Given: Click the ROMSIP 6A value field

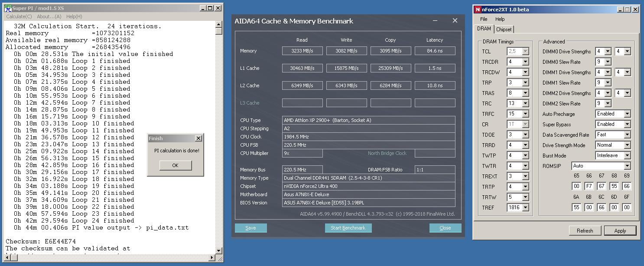Looking at the screenshot, I should point(576,207).
